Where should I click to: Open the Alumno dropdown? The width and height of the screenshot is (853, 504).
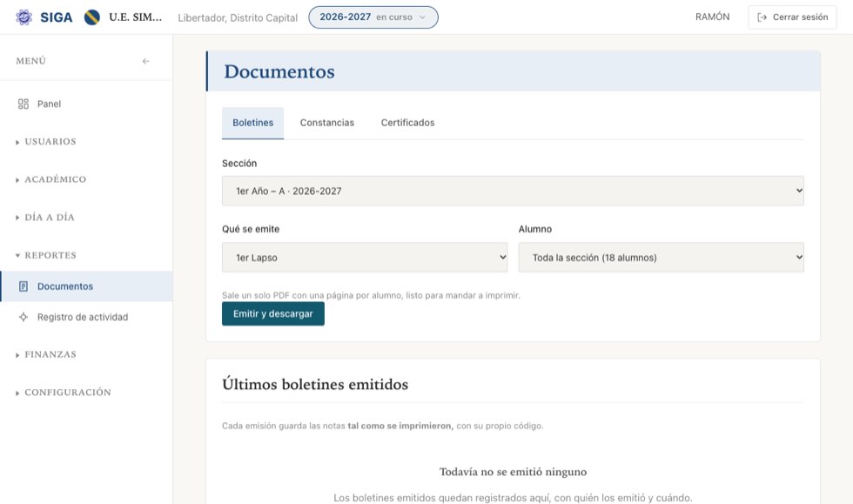click(661, 258)
